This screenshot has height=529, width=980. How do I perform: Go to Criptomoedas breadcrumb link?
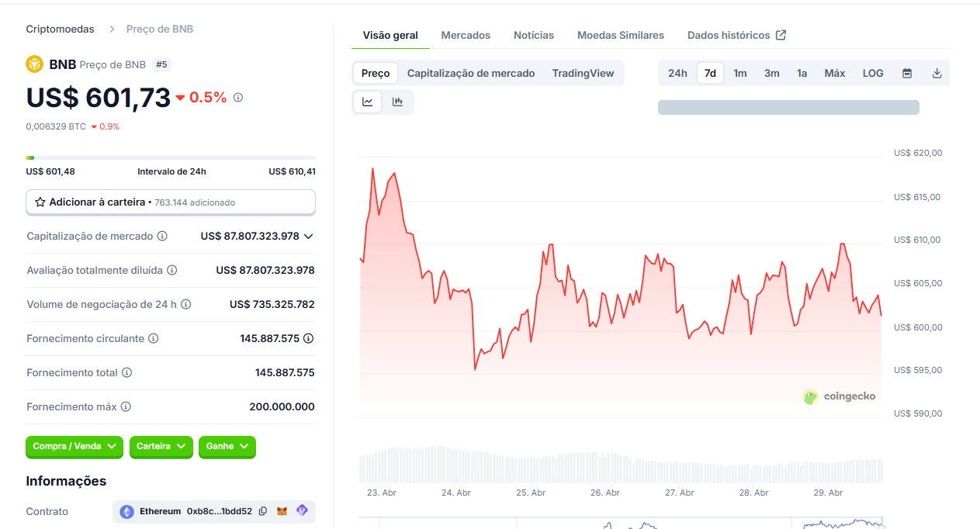pyautogui.click(x=60, y=29)
